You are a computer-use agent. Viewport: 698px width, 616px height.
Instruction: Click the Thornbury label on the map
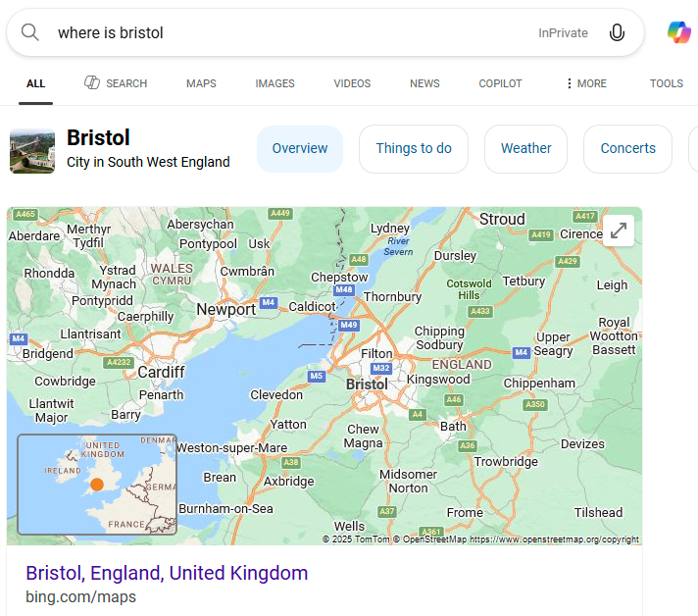coord(392,296)
